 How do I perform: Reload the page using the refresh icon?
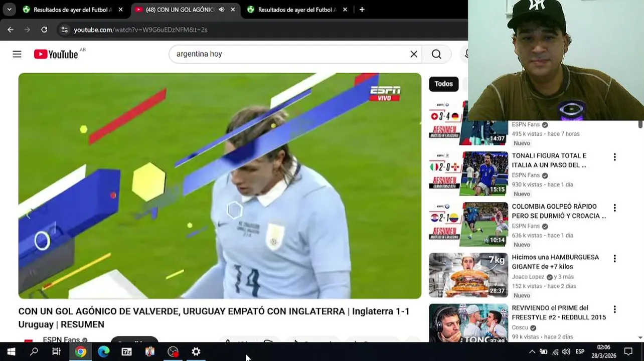(44, 30)
